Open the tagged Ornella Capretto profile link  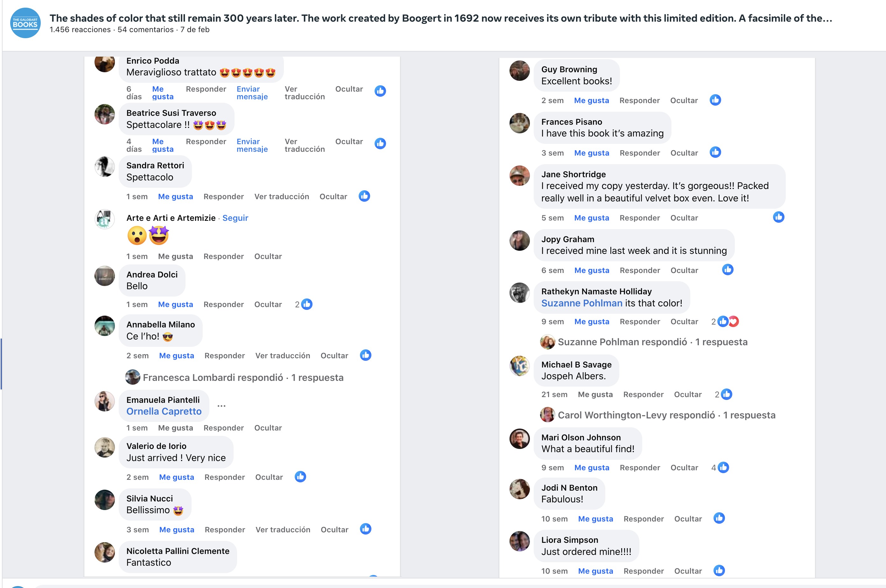[x=164, y=411]
